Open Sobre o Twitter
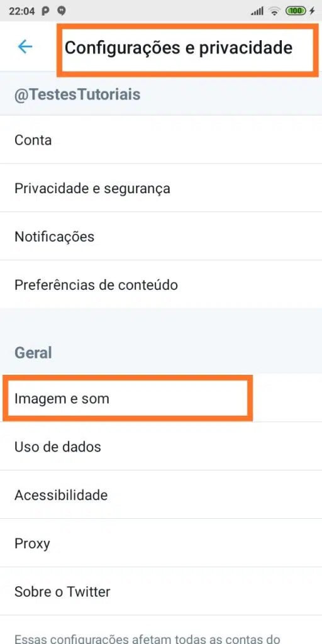Viewport: 322px width, 644px height. coord(161,591)
